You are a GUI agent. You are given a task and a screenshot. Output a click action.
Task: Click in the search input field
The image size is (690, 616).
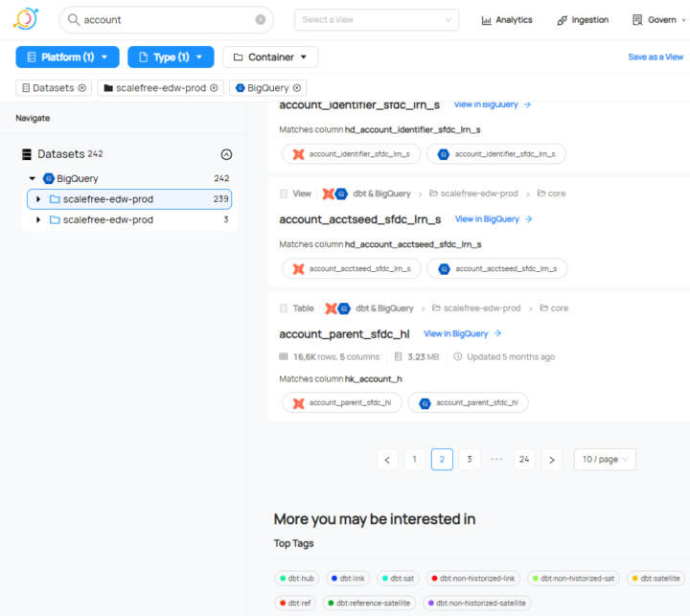click(163, 19)
